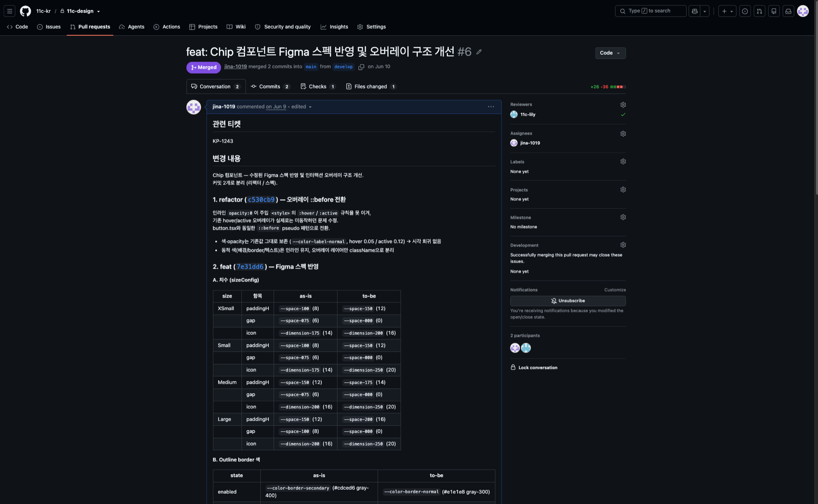
Task: Open comment options three-dot menu
Action: [491, 107]
